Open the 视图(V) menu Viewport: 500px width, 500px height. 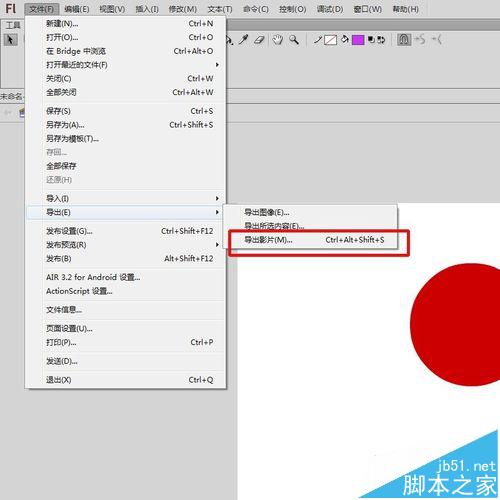click(x=112, y=9)
